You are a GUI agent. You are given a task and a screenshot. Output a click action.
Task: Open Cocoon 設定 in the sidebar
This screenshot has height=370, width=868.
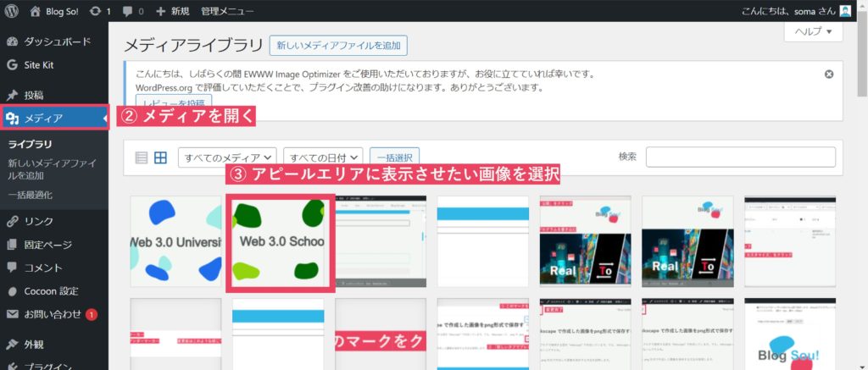[51, 290]
